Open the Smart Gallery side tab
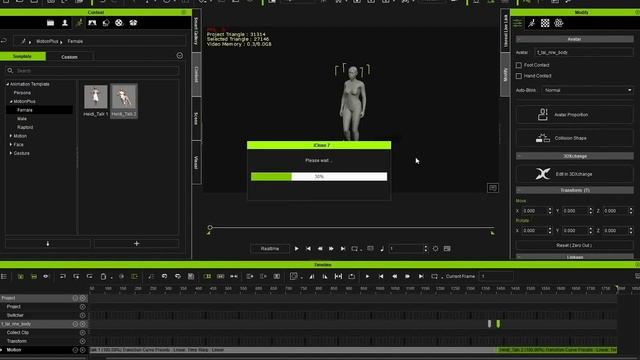The width and height of the screenshot is (640, 360). (x=196, y=31)
